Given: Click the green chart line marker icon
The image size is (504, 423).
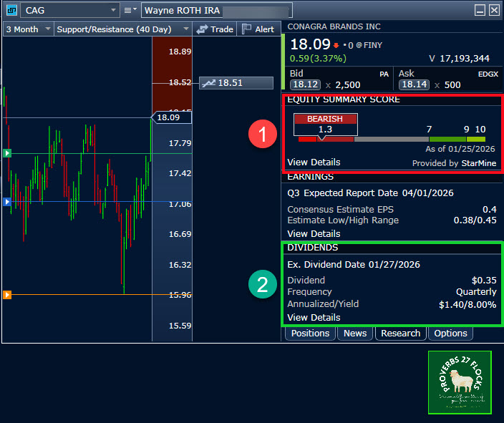Looking at the screenshot, I should pos(7,152).
